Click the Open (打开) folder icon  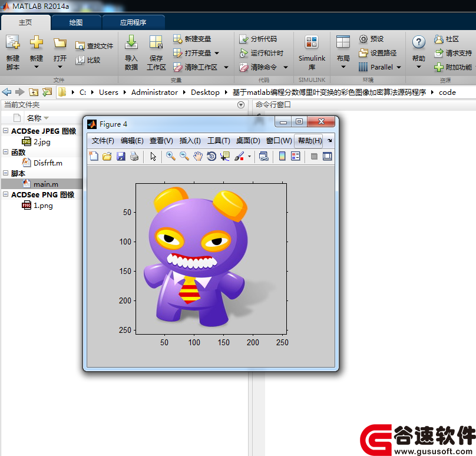[60, 42]
